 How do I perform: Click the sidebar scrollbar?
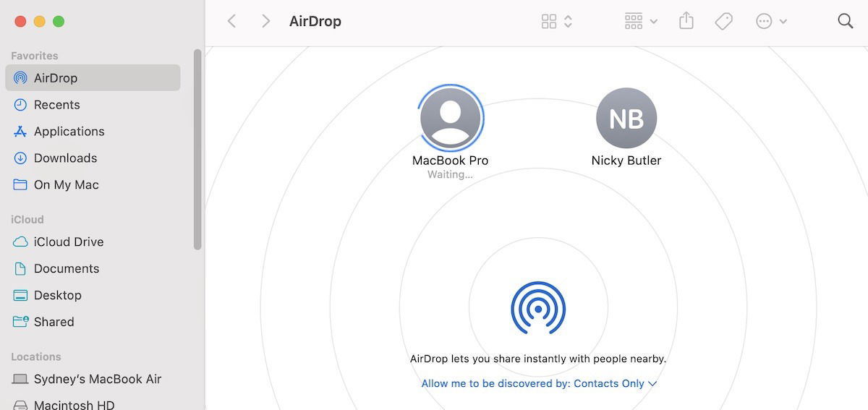click(197, 150)
